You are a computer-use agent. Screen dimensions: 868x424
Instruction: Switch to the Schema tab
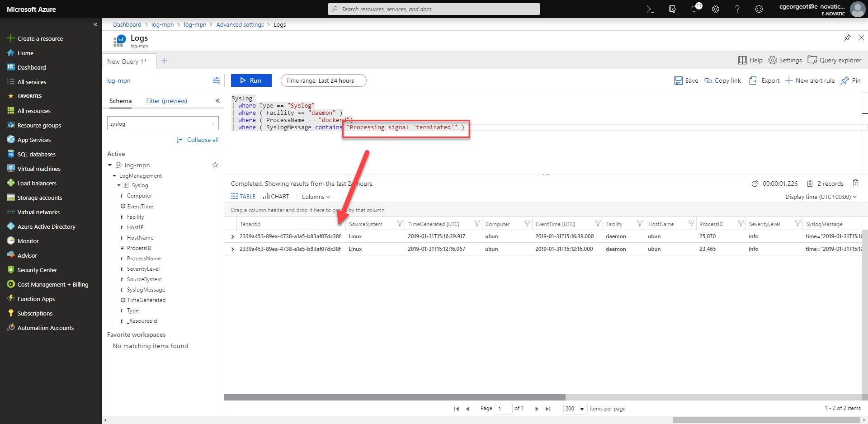pos(120,101)
